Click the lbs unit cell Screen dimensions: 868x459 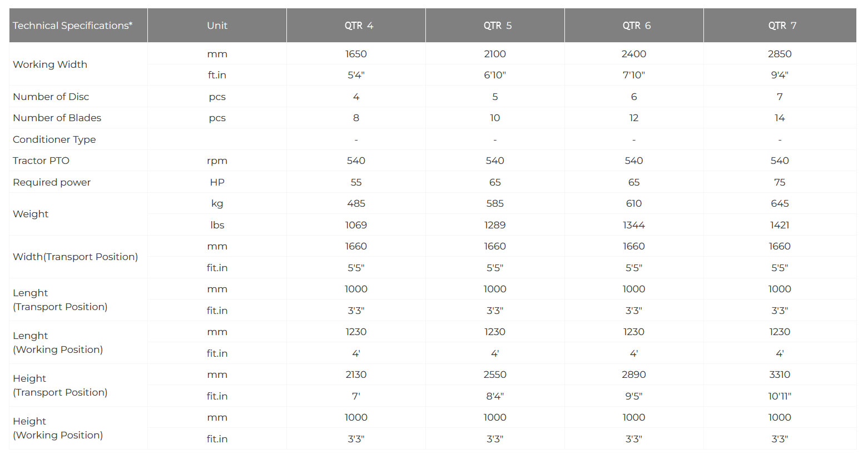[x=217, y=225]
